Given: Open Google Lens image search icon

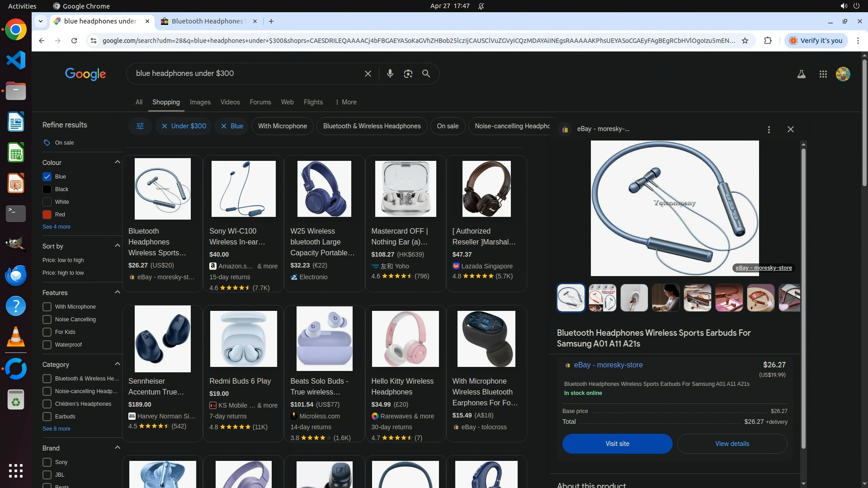Looking at the screenshot, I should [408, 74].
